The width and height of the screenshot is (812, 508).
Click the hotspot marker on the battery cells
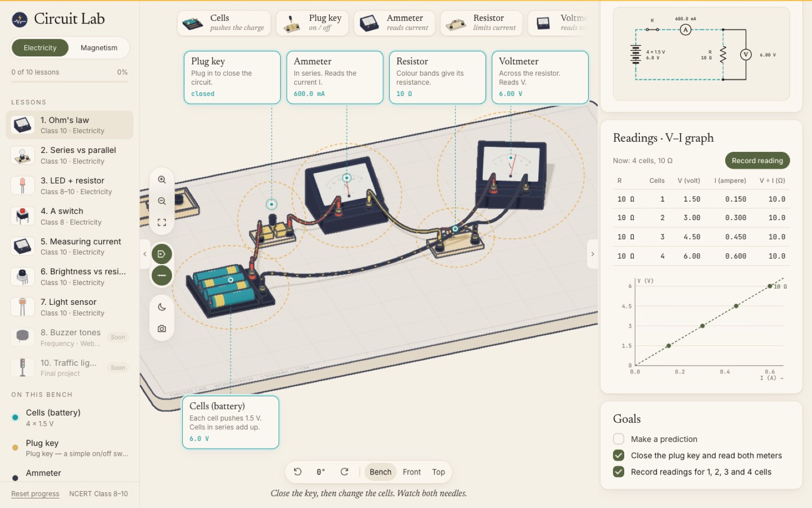[230, 280]
